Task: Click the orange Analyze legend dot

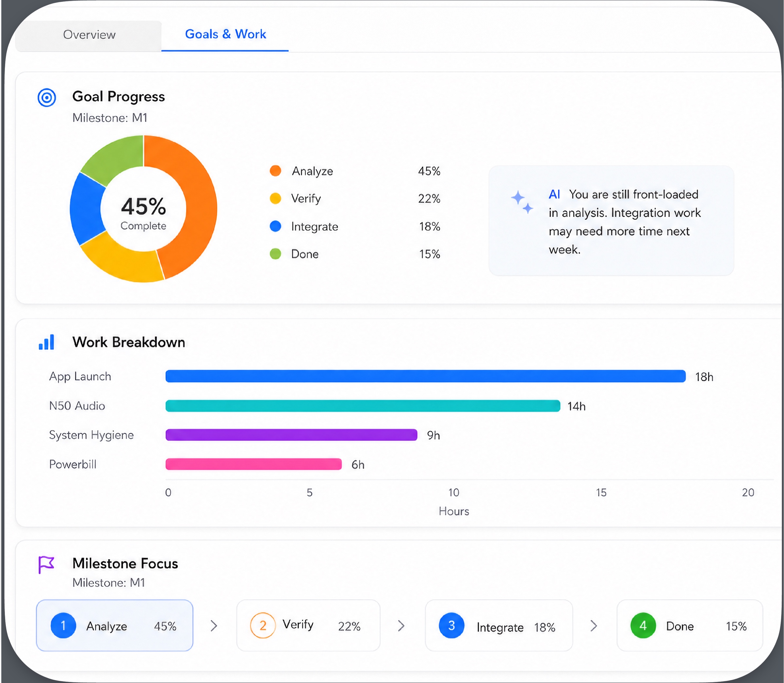Action: pyautogui.click(x=275, y=171)
